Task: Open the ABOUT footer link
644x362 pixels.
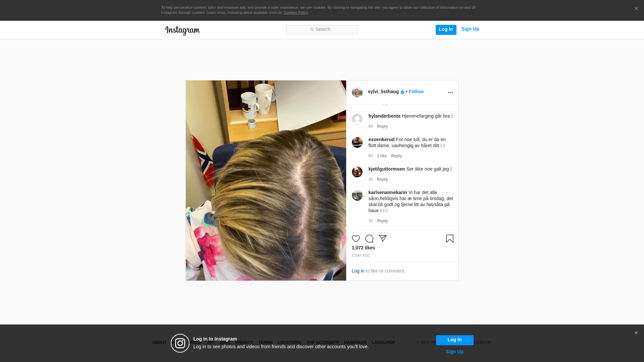Action: 159,343
